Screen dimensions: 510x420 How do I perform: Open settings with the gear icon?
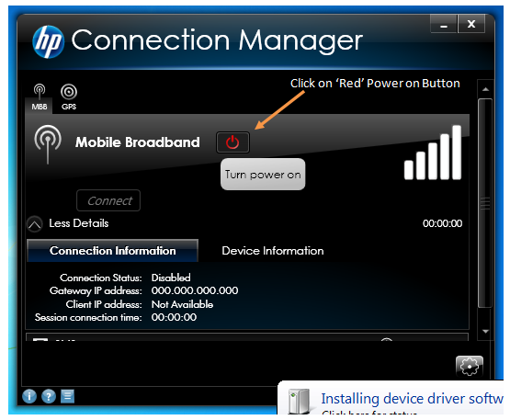(470, 366)
